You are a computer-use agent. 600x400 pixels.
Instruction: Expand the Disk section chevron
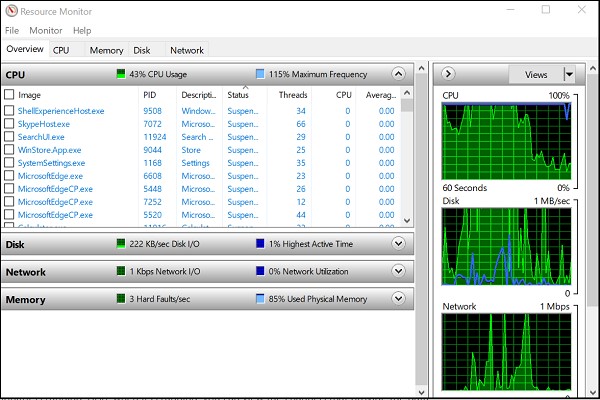pos(399,244)
